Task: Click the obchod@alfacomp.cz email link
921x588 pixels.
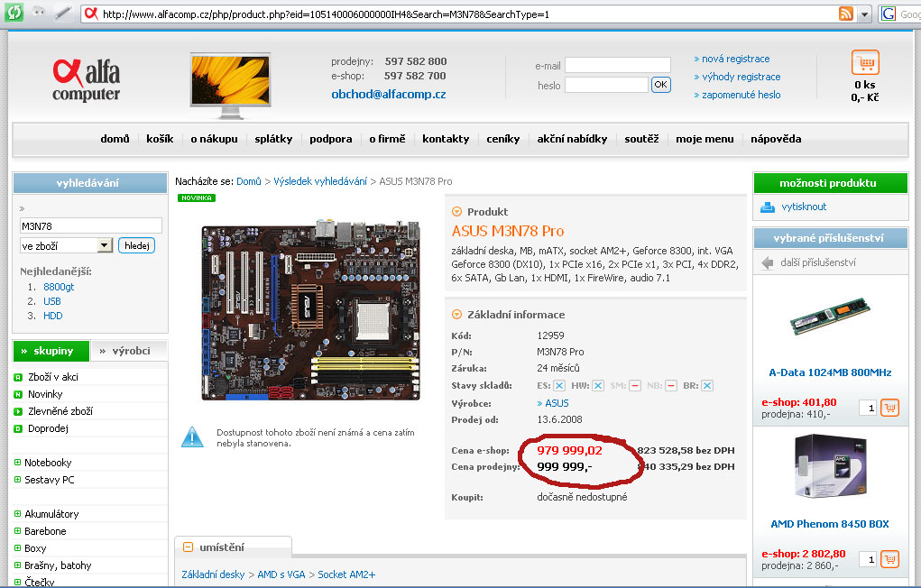Action: (x=388, y=94)
